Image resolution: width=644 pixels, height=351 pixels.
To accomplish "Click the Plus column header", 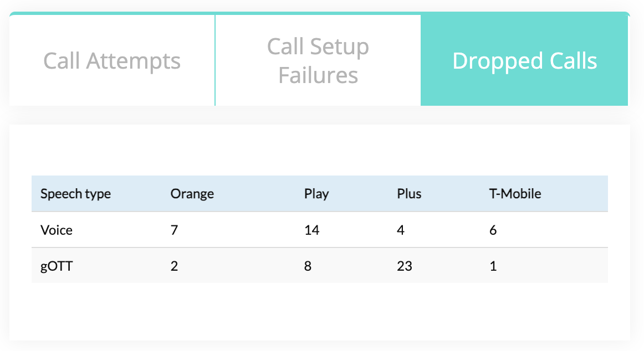I will click(x=409, y=194).
